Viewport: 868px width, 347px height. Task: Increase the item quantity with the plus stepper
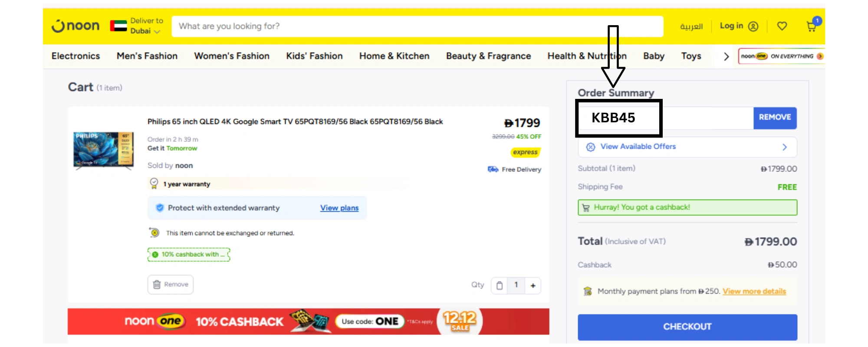click(x=533, y=285)
